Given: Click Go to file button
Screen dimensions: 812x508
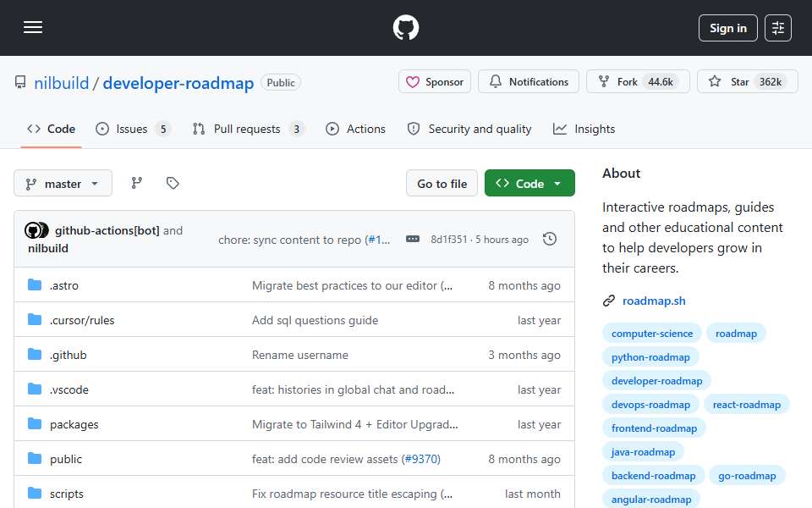Looking at the screenshot, I should (x=442, y=184).
